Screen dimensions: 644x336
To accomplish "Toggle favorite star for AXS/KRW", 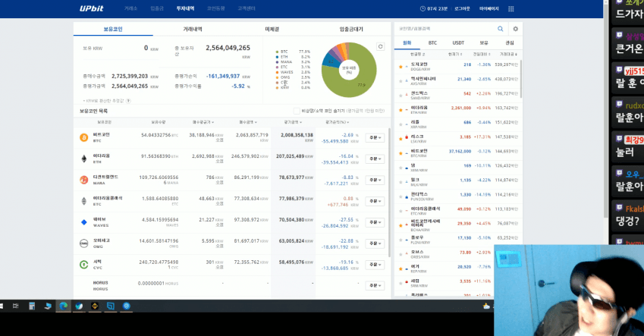I will 401,81.
